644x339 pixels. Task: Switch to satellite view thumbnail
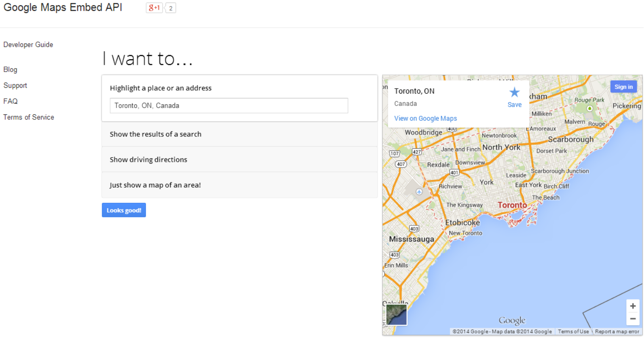tap(397, 315)
